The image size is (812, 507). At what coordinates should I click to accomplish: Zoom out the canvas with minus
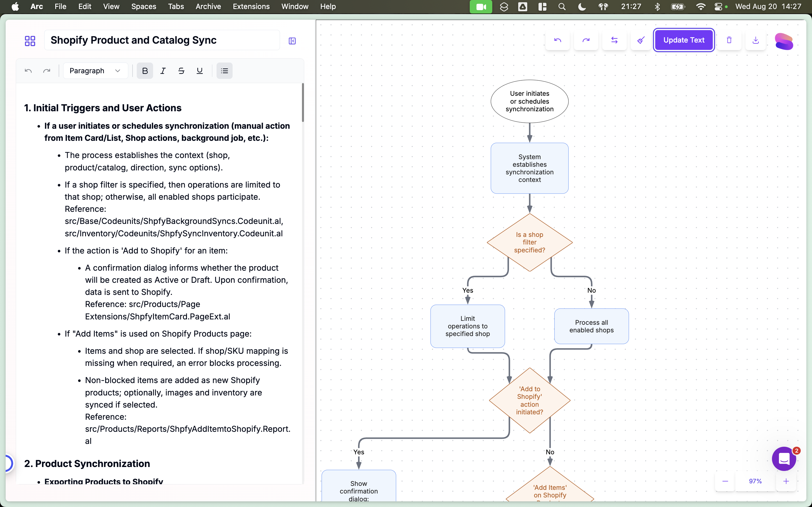click(x=725, y=481)
